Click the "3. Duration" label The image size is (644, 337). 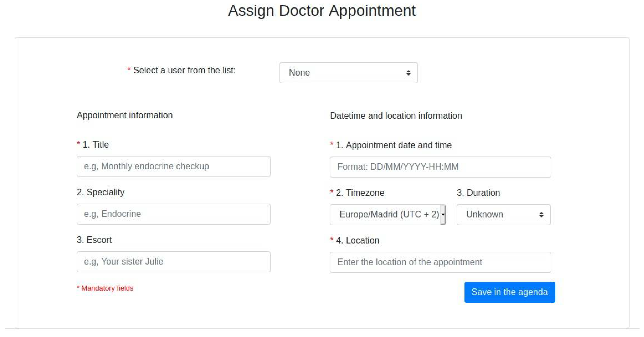478,193
